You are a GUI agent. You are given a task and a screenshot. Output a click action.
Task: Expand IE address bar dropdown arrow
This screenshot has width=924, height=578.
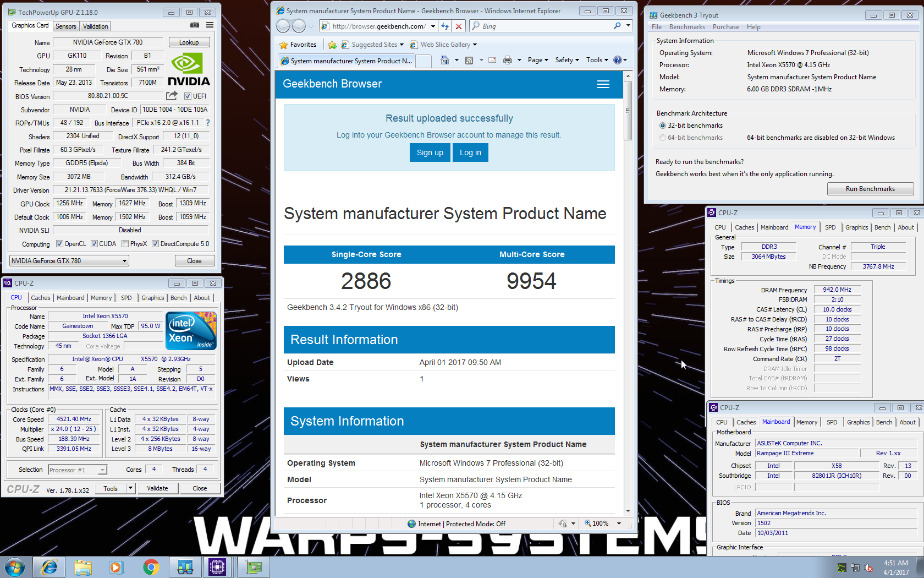pyautogui.click(x=433, y=26)
